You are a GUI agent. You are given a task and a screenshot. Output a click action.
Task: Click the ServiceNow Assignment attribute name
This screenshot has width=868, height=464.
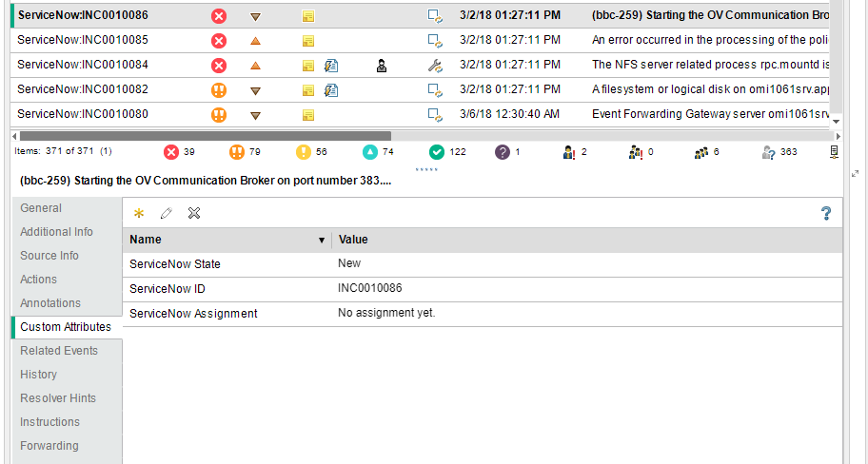click(193, 314)
